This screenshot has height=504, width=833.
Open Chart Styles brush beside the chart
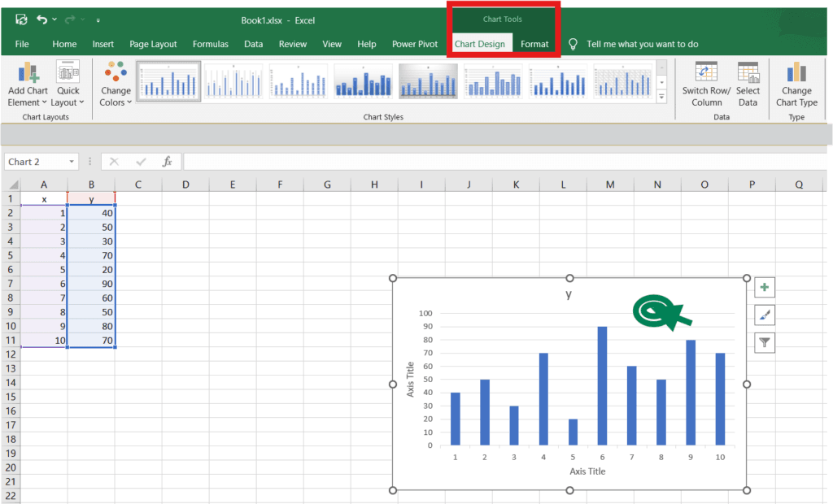pos(764,315)
